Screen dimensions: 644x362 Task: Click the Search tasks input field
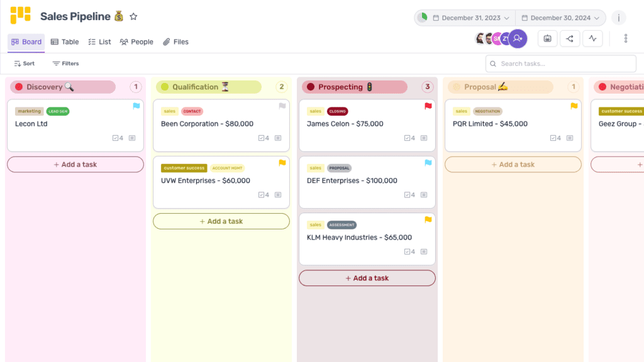[x=560, y=63]
